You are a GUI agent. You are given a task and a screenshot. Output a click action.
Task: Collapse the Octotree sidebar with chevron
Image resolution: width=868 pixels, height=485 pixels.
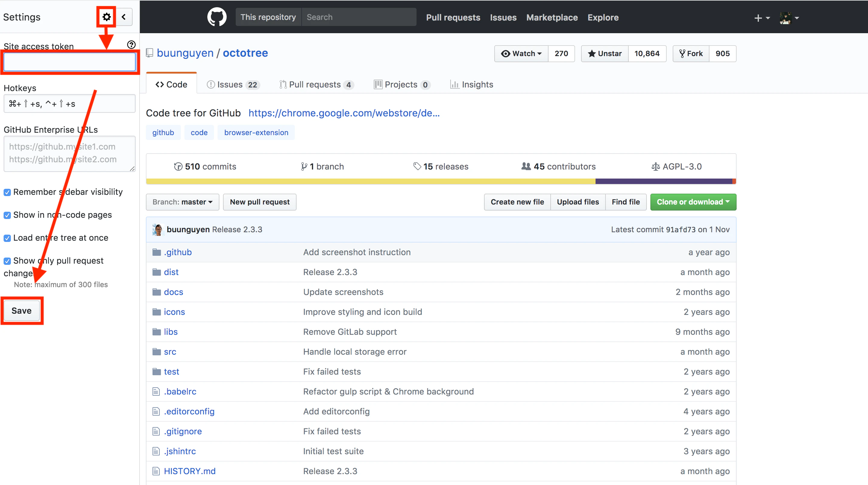(x=124, y=17)
